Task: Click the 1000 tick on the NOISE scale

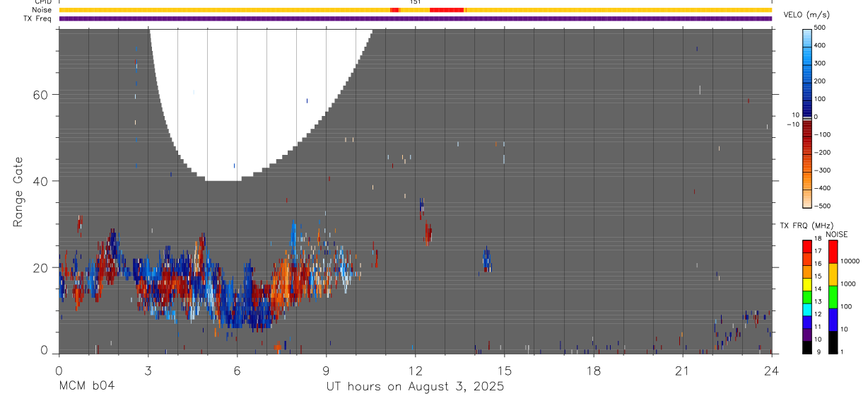Action: [848, 284]
